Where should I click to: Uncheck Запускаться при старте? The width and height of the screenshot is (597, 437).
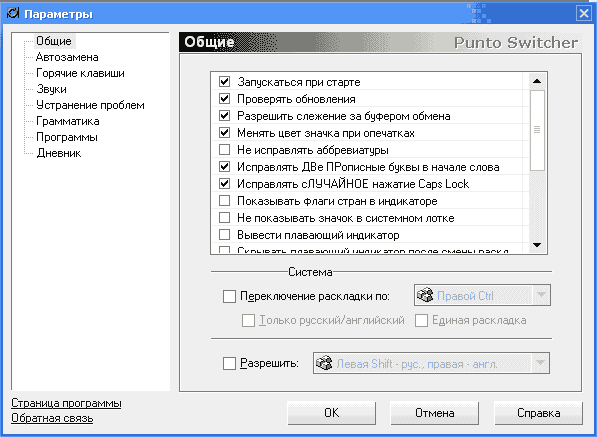[x=225, y=81]
